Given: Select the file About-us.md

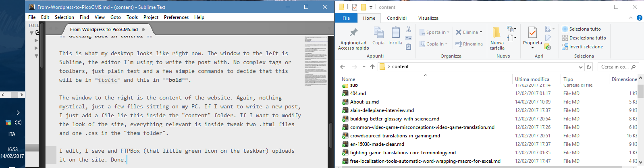Looking at the screenshot, I should [364, 102].
